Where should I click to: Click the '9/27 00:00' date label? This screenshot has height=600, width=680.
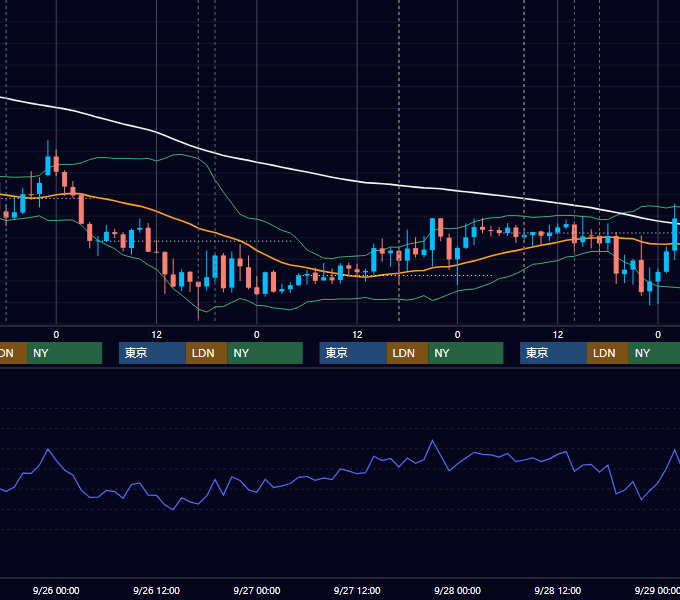257,590
